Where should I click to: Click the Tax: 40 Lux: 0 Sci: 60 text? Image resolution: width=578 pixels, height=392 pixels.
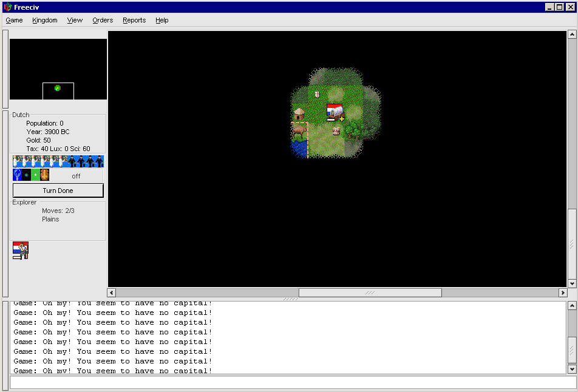pyautogui.click(x=58, y=149)
